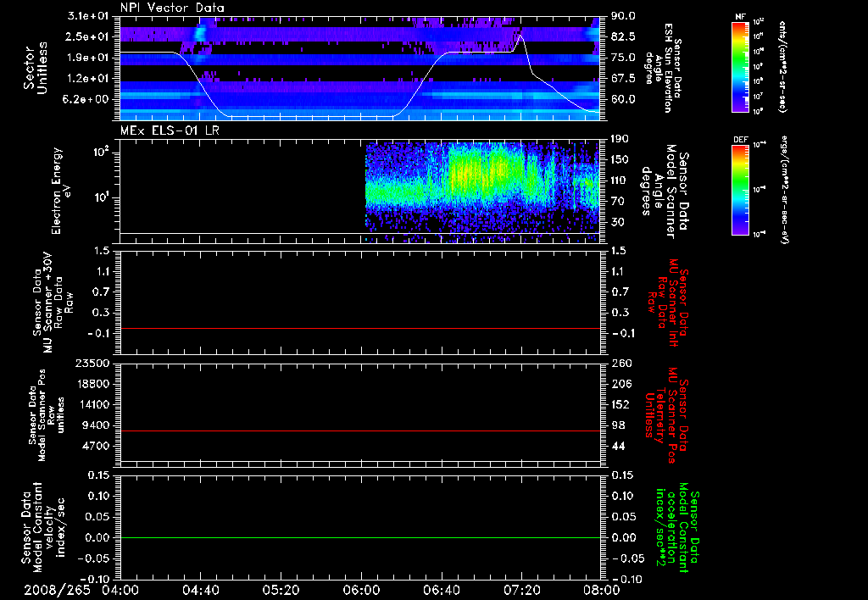The height and width of the screenshot is (600, 868).
Task: Click the NF color bar legend
Action: 741,66
